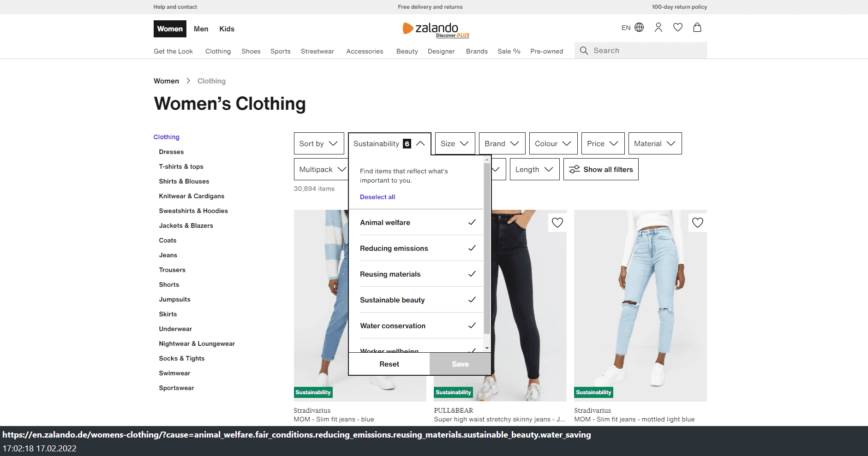Click Show all filters button
Image resolution: width=868 pixels, height=456 pixels.
point(601,169)
